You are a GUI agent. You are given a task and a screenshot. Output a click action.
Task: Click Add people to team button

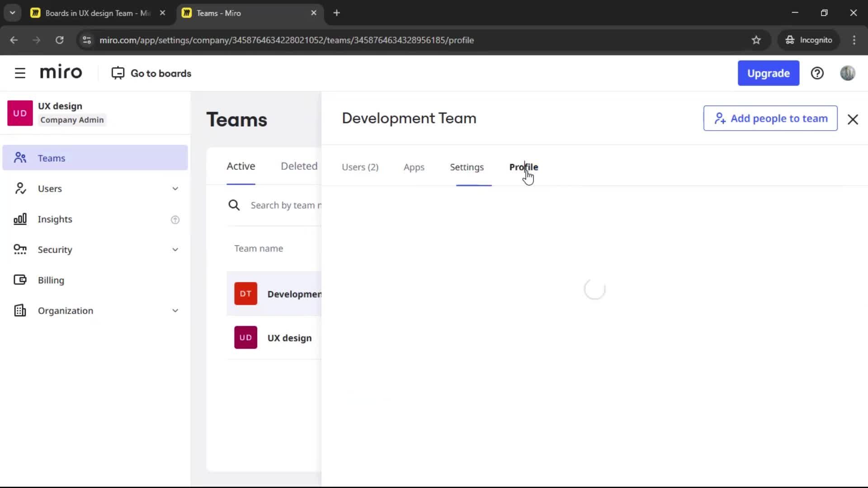click(x=770, y=118)
